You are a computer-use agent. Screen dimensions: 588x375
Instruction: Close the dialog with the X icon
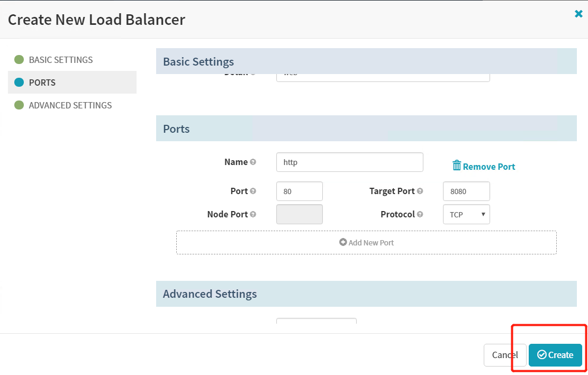(x=578, y=14)
